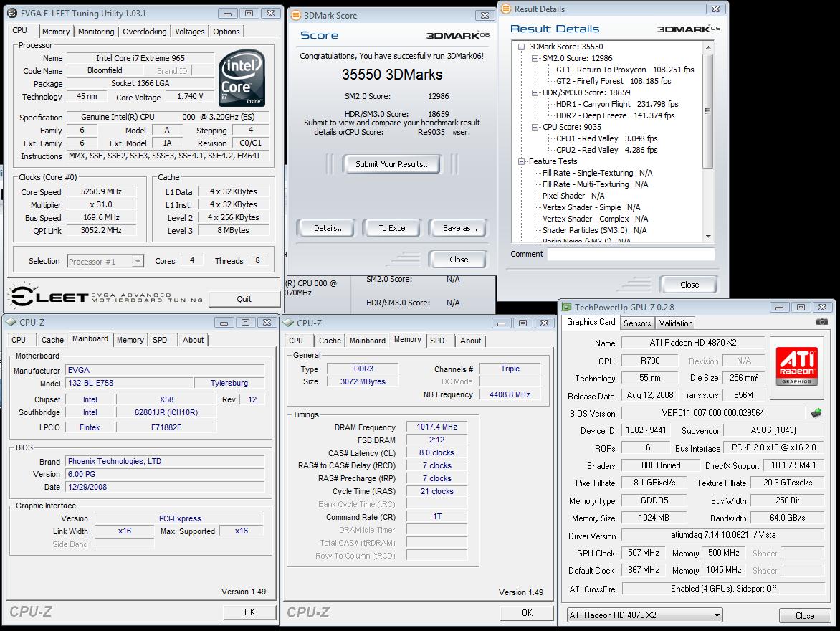Open the Processor #1 selection dropdown
Viewport: 840px width, 631px height.
(x=138, y=261)
